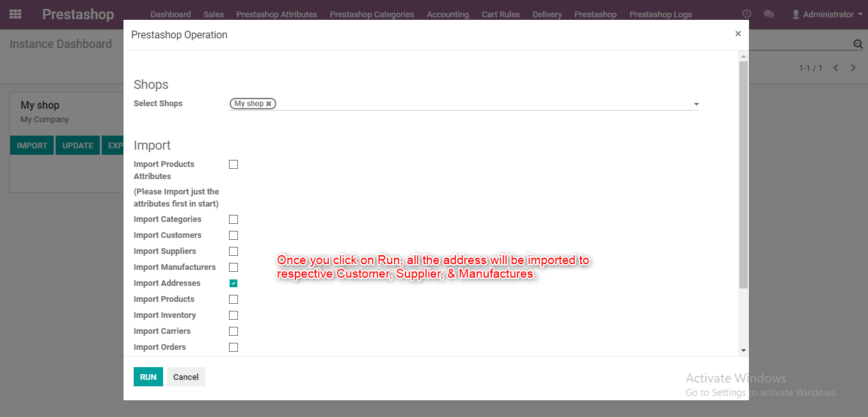The image size is (868, 417).
Task: Remove the My shop tag
Action: coord(269,104)
